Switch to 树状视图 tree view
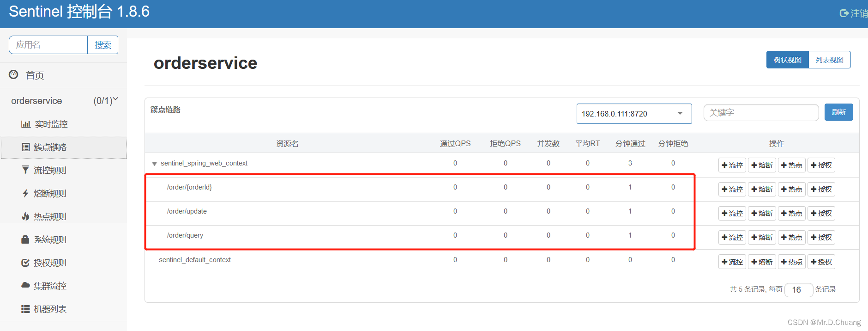The image size is (868, 331). [x=787, y=60]
